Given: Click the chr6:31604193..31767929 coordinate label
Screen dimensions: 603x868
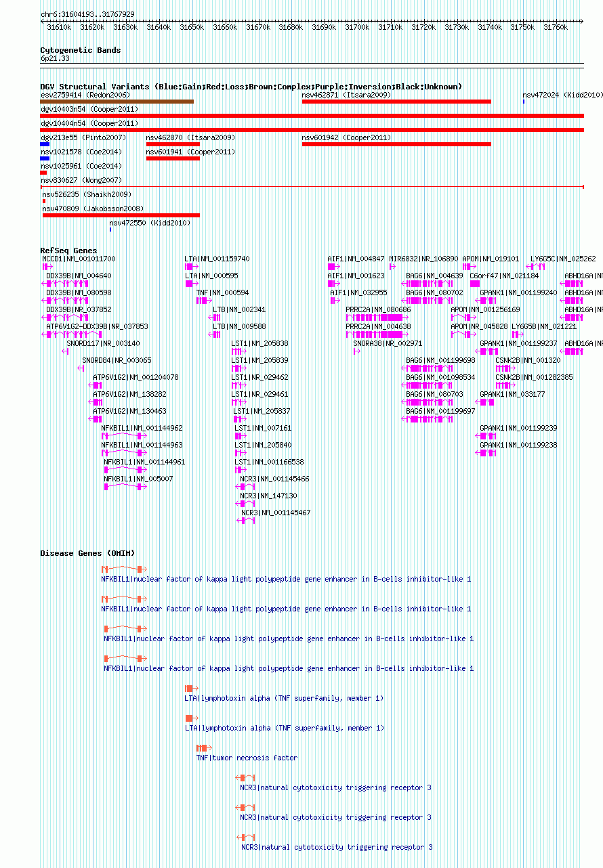Looking at the screenshot, I should (x=87, y=14).
